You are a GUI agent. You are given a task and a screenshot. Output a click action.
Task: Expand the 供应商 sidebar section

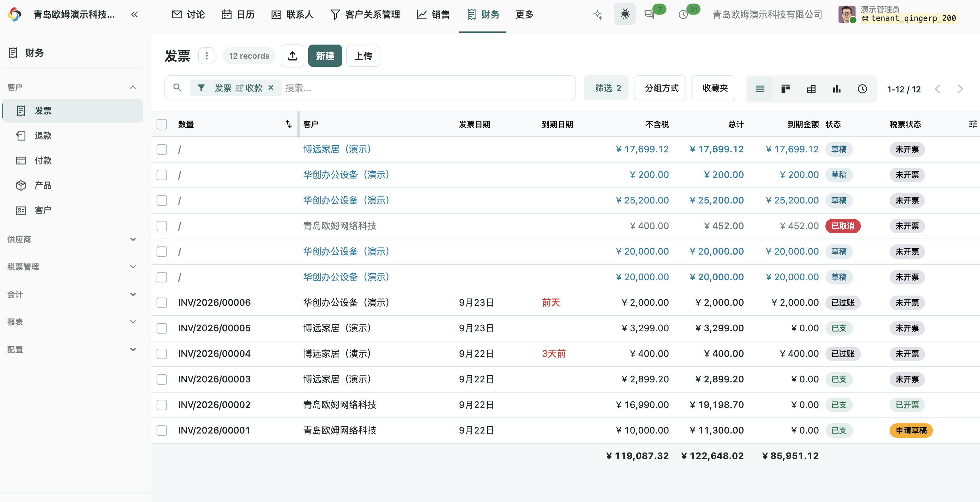[72, 240]
